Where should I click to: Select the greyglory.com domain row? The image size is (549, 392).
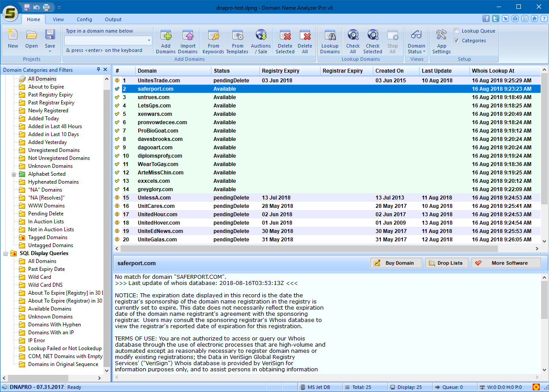(x=327, y=189)
